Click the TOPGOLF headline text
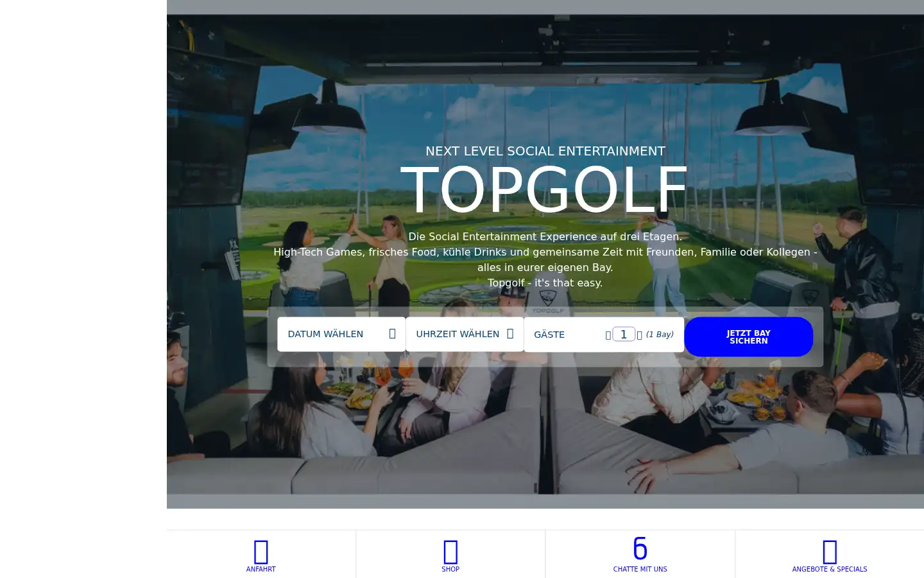924x578 pixels. pyautogui.click(x=545, y=189)
